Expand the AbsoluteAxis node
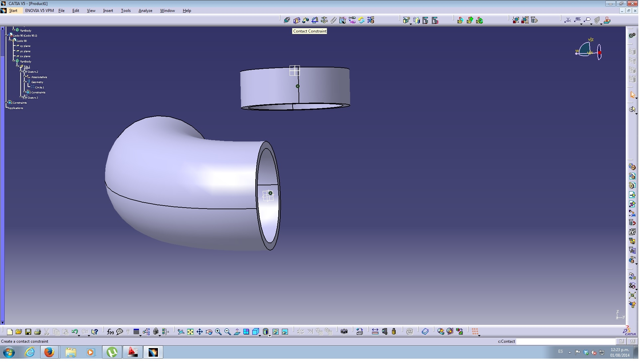 [25, 76]
